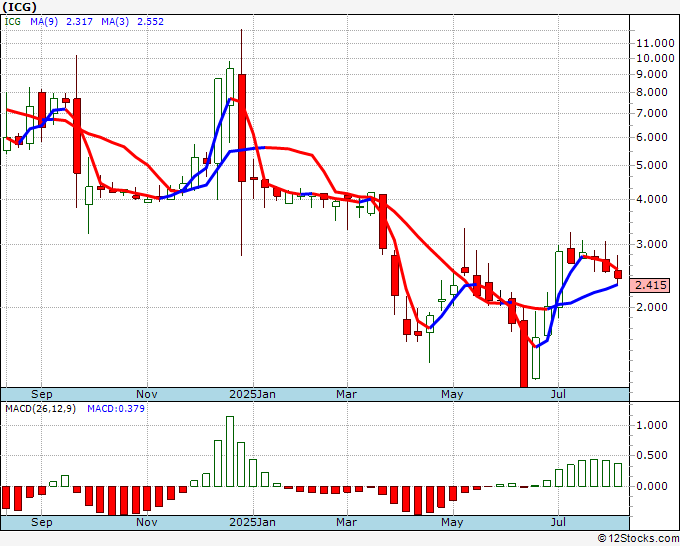Screen dimensions: 680x546
Task: Click the (ICG) chart title
Action: click(x=19, y=7)
